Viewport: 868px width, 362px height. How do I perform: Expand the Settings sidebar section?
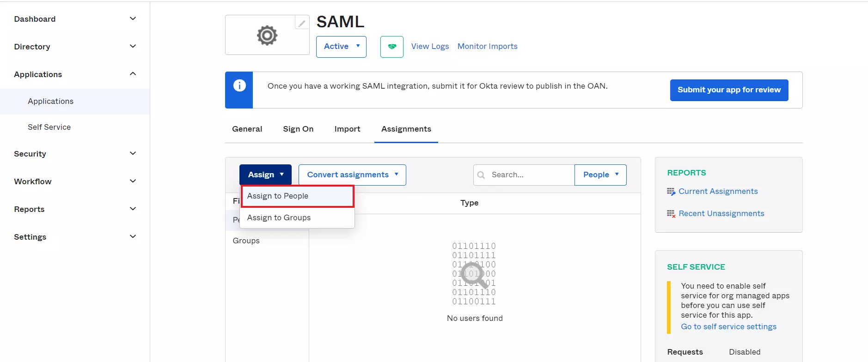tap(75, 237)
